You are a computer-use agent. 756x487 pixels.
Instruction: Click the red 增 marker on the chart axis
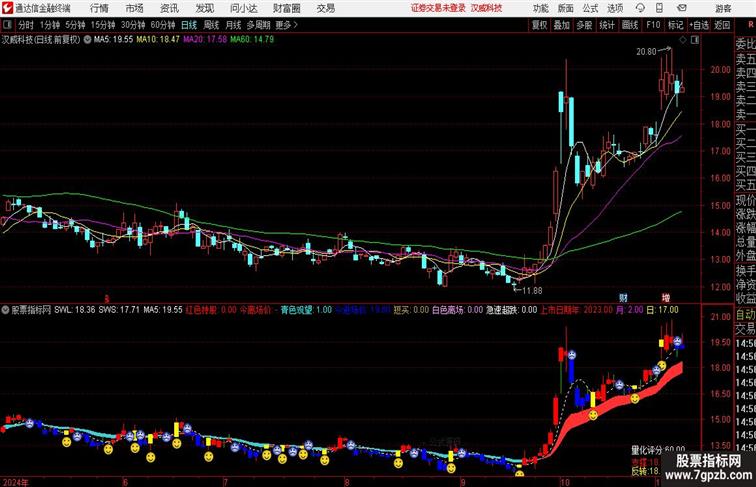click(666, 298)
